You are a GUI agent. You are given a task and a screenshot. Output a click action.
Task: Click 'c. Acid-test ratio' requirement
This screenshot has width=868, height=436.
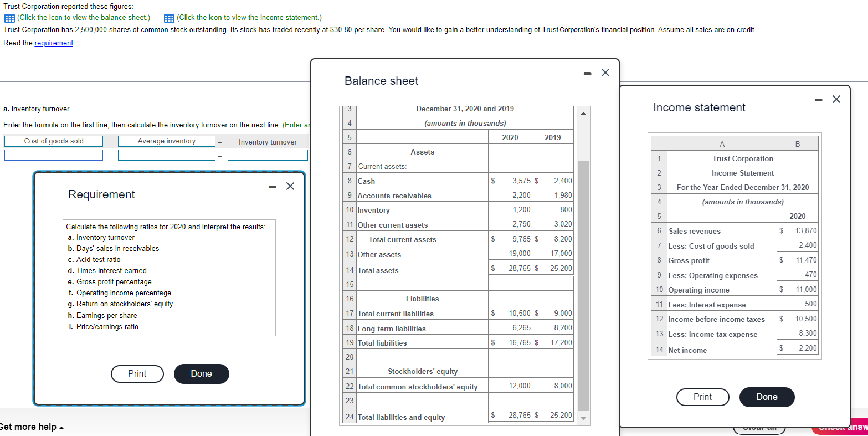93,260
